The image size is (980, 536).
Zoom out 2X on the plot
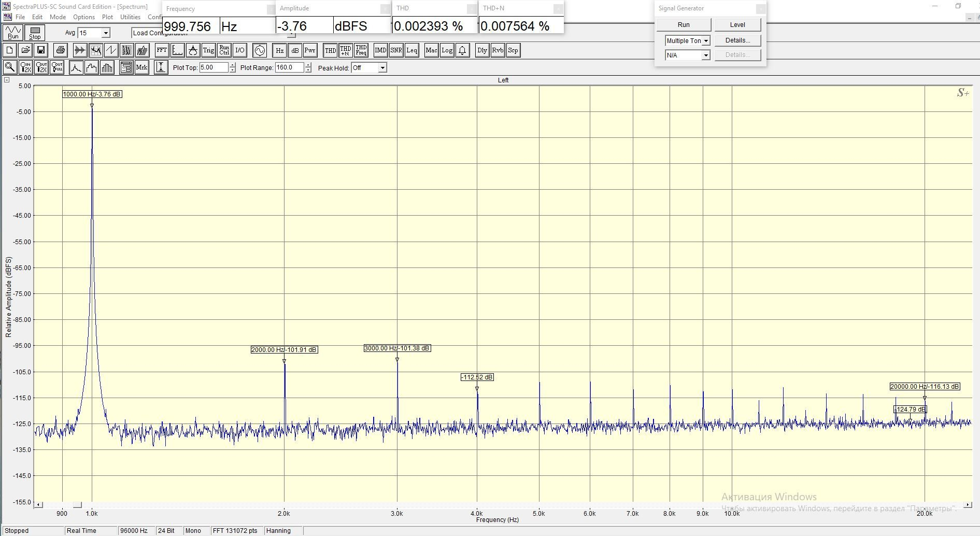click(41, 67)
